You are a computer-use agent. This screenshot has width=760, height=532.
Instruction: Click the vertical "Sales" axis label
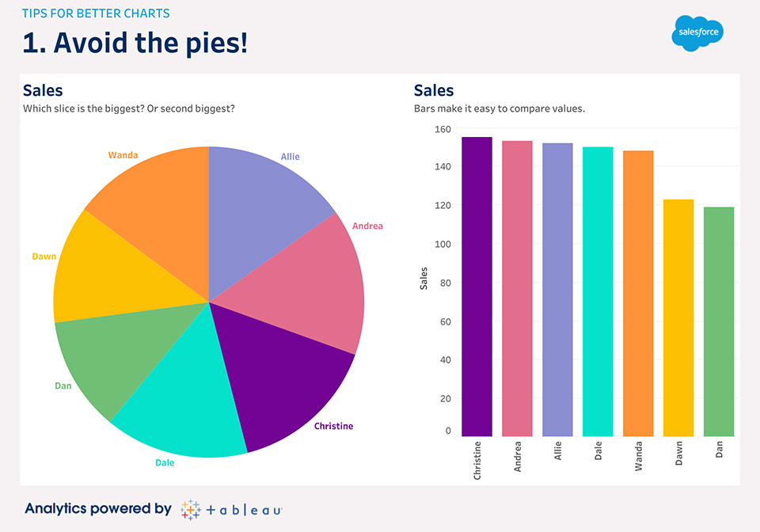point(424,277)
